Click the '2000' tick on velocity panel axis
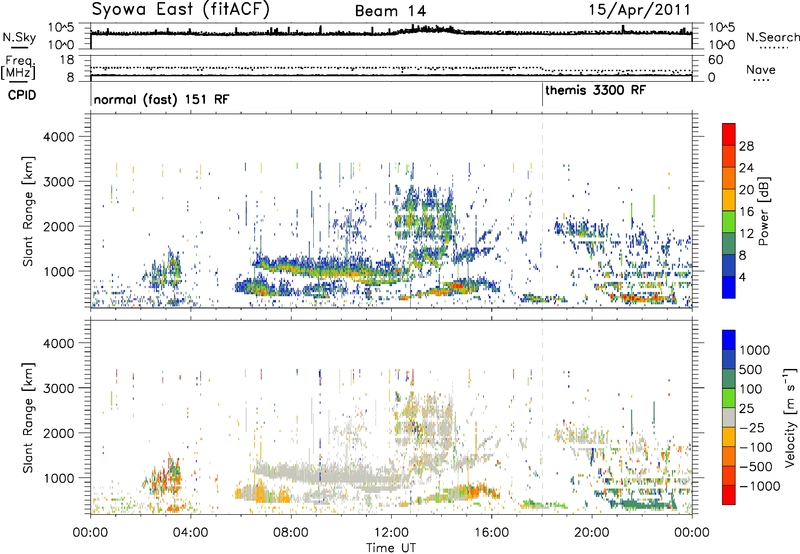The image size is (800, 554). click(59, 433)
